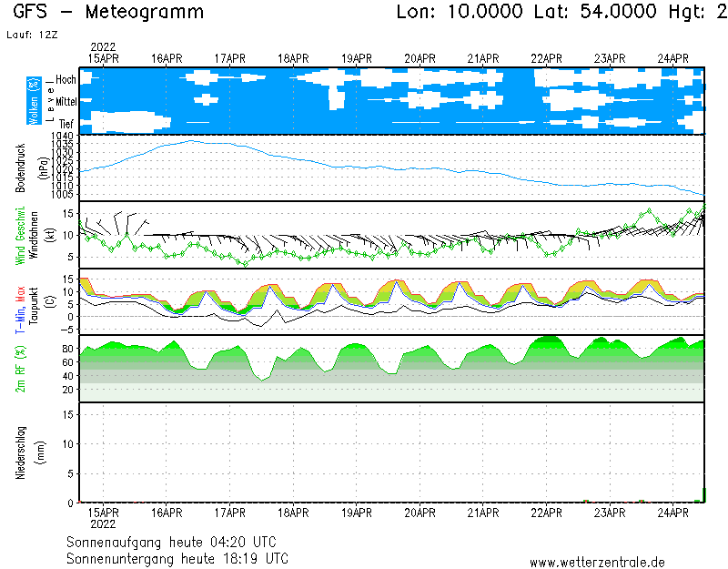Click the Taupunkt axis label

[x=34, y=300]
